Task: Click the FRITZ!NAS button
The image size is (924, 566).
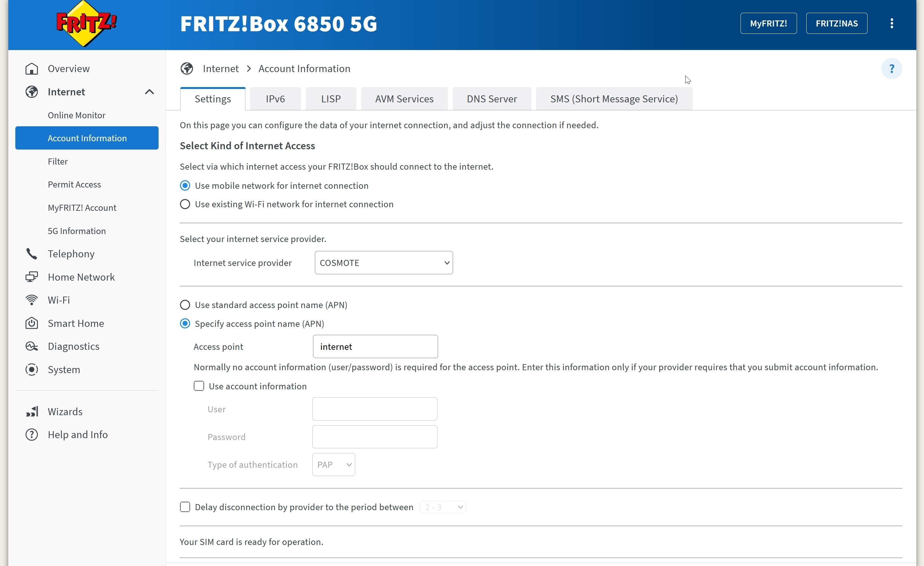Action: point(837,23)
